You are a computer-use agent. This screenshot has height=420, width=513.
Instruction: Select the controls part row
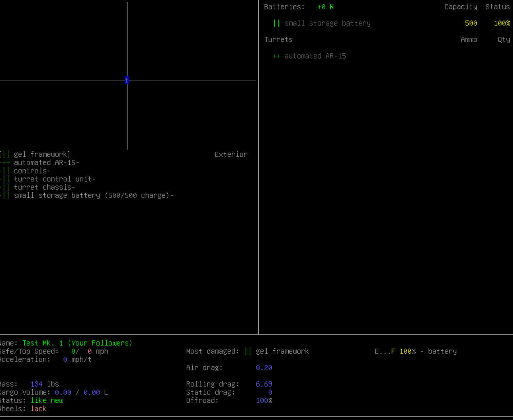click(25, 171)
